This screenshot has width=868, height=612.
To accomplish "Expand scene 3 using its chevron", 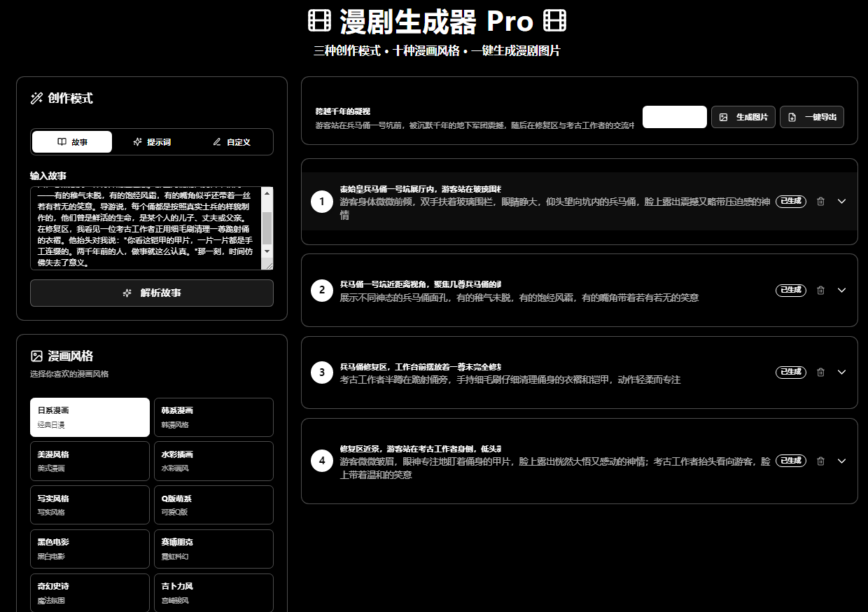I will click(x=841, y=372).
